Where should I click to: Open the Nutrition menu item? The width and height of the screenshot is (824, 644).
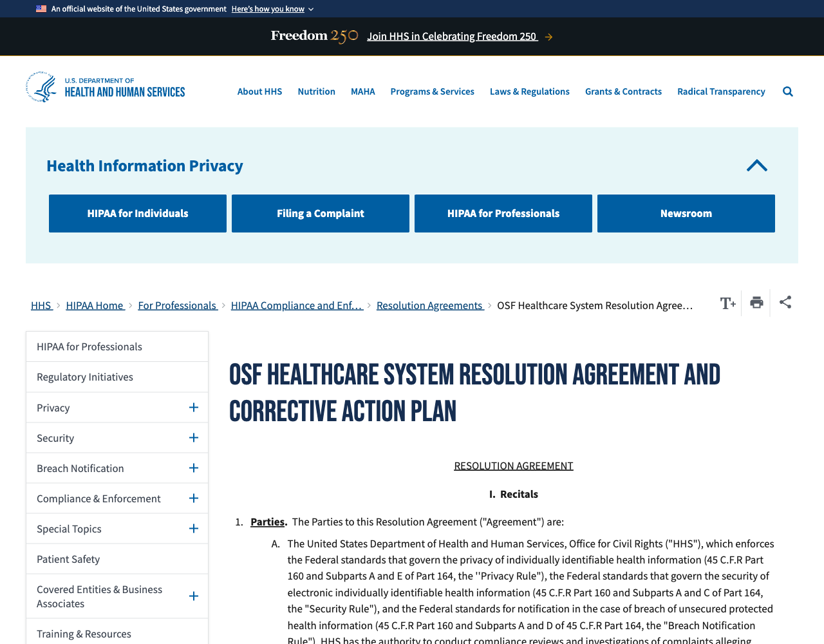tap(316, 91)
